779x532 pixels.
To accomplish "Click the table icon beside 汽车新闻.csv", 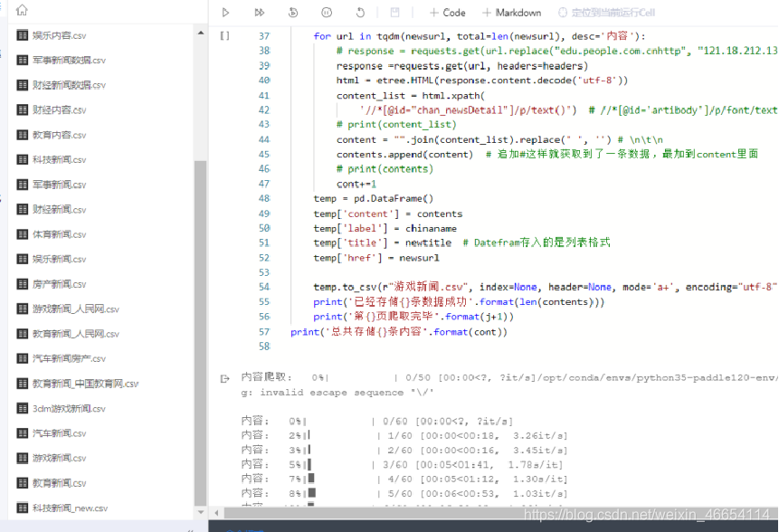I will point(23,433).
